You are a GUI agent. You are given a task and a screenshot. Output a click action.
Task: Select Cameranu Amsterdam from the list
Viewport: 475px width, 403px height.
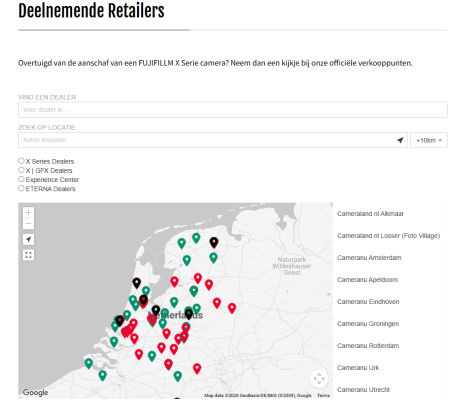(369, 258)
